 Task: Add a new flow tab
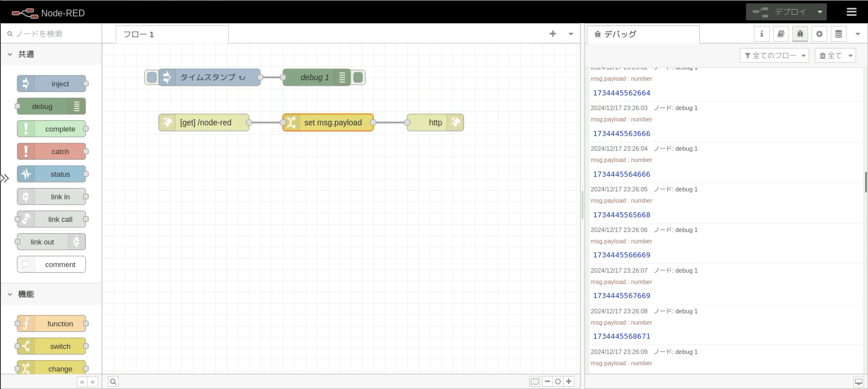[553, 34]
